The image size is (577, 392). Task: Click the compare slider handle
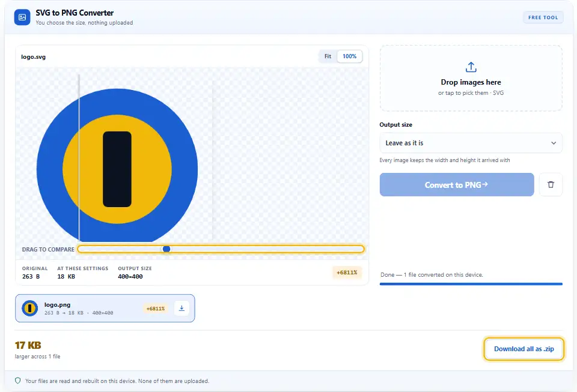pos(166,249)
